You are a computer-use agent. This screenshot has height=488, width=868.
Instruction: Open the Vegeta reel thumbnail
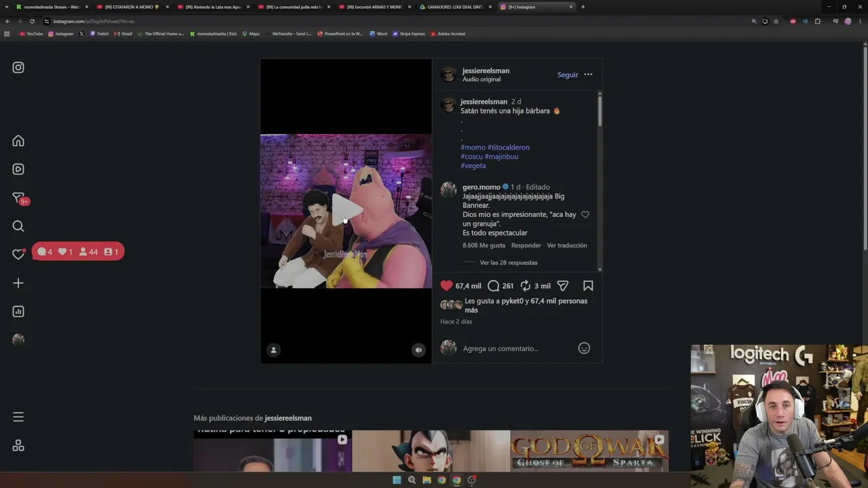[431, 451]
